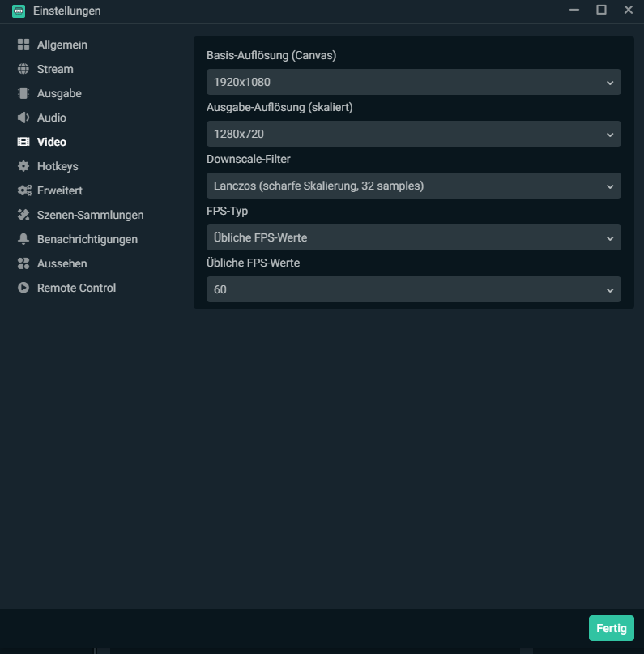Click the Benachrichtigungen bell icon
The height and width of the screenshot is (654, 644).
pyautogui.click(x=23, y=239)
